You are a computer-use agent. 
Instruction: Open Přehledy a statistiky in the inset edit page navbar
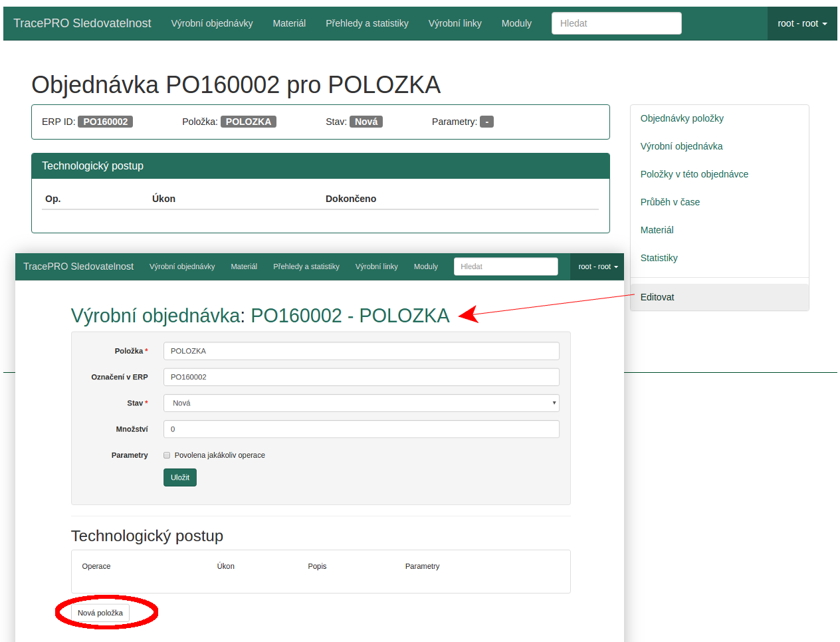click(306, 267)
